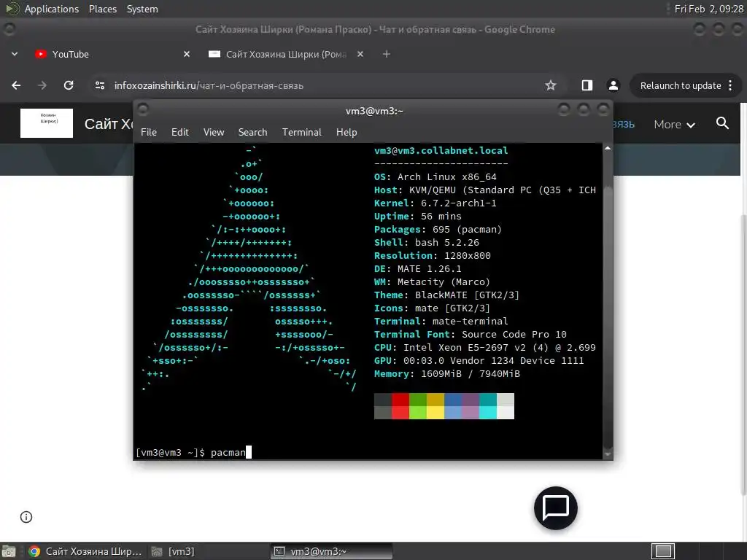Open the System menu
This screenshot has width=747, height=560.
click(x=142, y=9)
